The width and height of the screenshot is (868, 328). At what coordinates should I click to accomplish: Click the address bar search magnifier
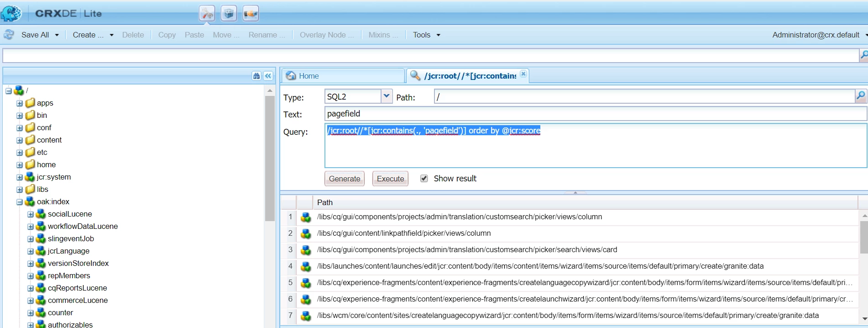(863, 55)
